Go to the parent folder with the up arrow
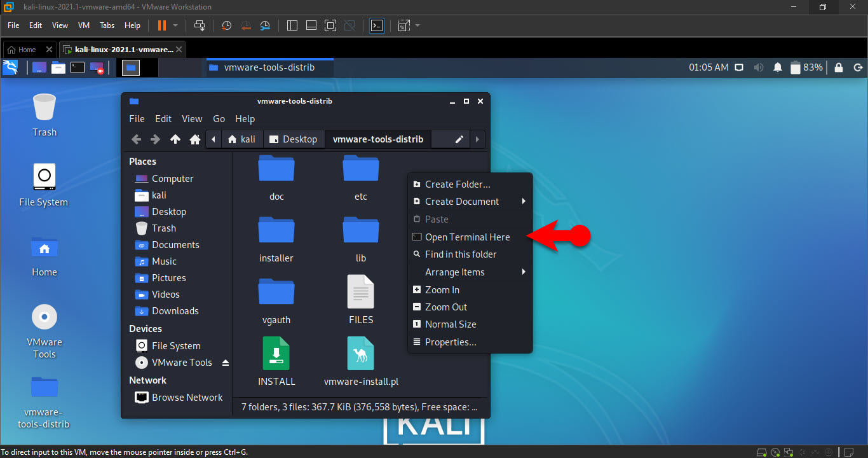This screenshot has height=458, width=868. pos(175,139)
